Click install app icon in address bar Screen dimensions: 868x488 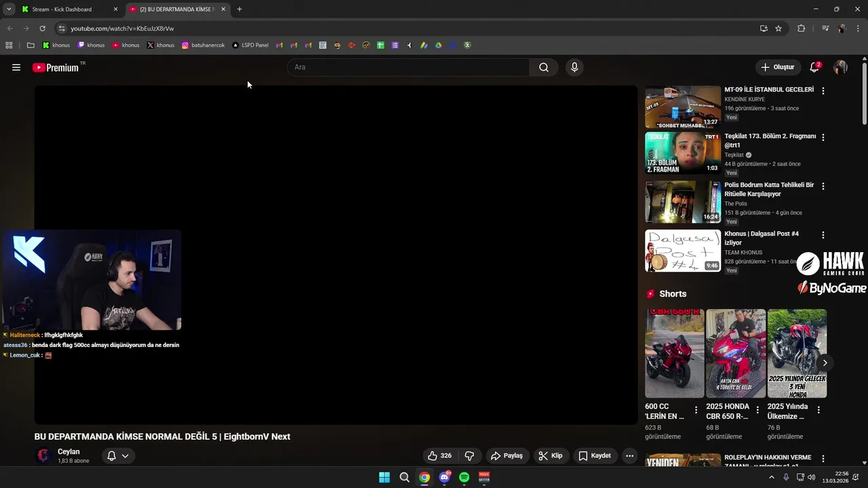pos(764,28)
